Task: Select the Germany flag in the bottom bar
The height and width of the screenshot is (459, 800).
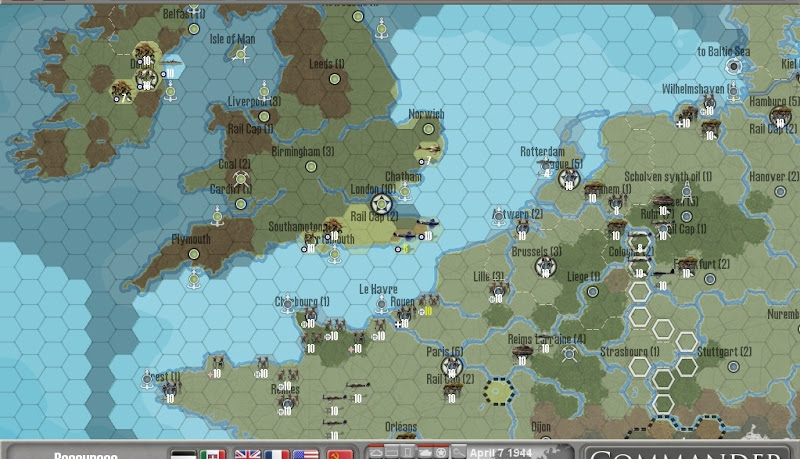Action: (x=183, y=454)
